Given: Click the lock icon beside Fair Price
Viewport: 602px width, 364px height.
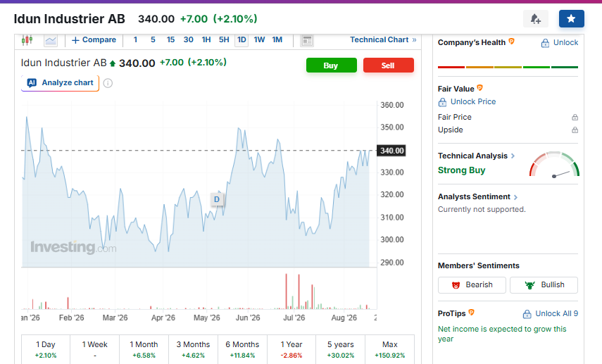Looking at the screenshot, I should (575, 117).
